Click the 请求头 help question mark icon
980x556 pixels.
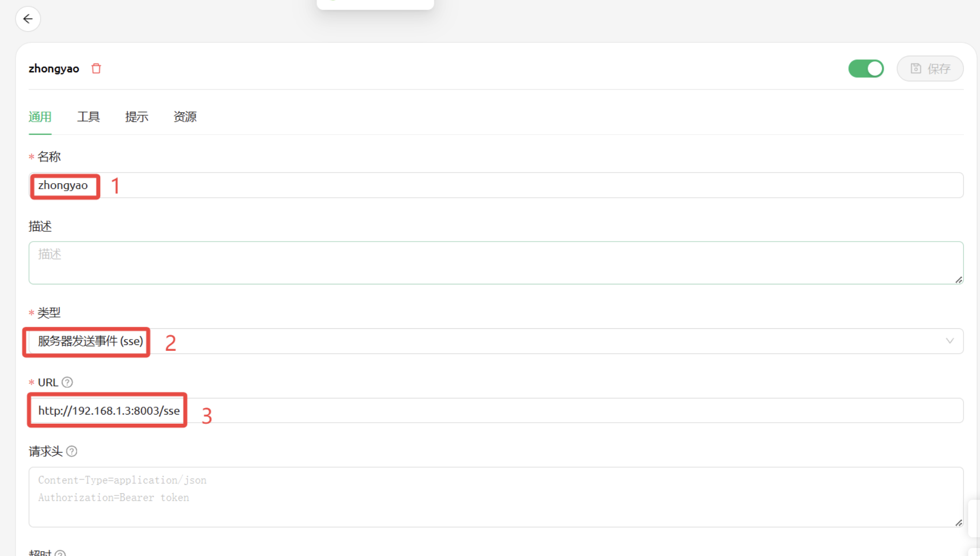[72, 452]
